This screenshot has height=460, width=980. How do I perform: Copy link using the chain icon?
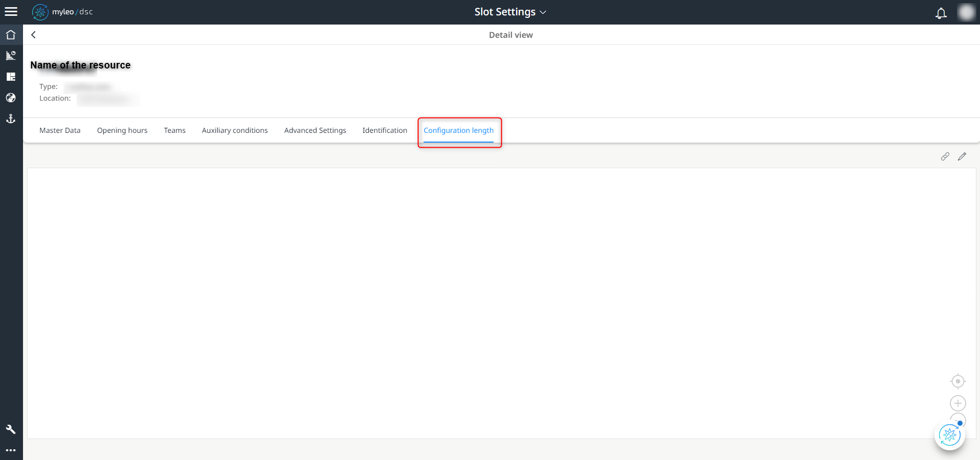click(945, 156)
